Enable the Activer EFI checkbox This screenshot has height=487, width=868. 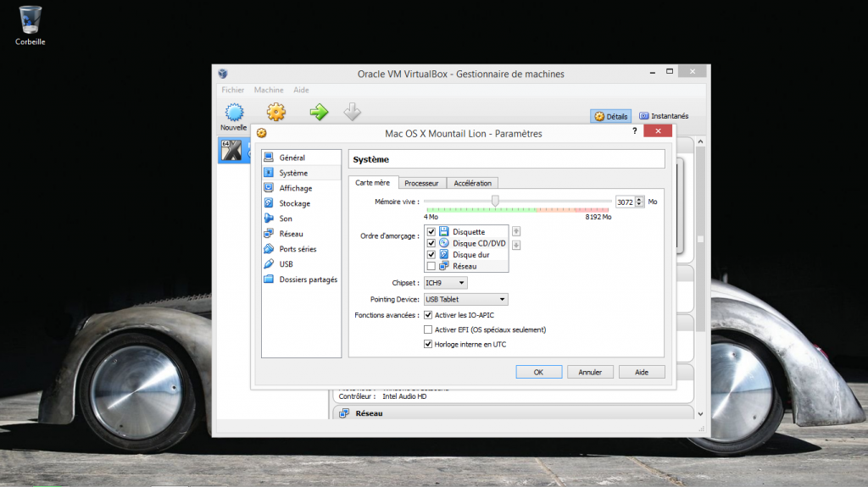coord(428,329)
